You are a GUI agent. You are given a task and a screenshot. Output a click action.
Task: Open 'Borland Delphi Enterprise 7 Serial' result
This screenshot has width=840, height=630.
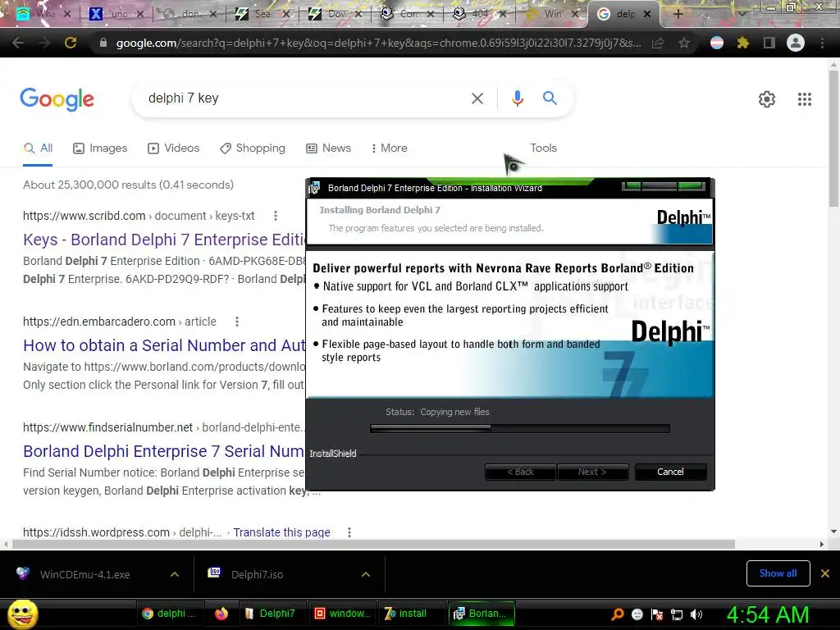(164, 451)
